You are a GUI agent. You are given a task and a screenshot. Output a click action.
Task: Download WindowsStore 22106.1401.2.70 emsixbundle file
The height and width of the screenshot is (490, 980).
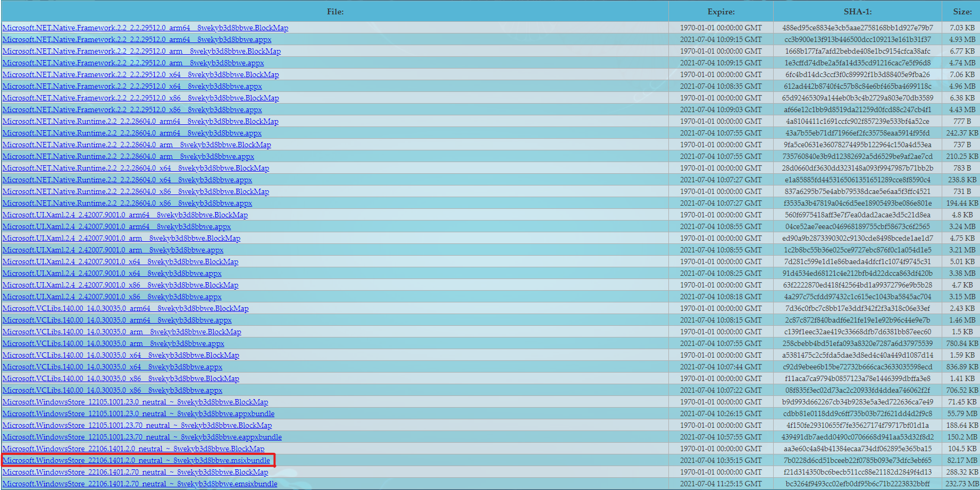[x=140, y=484]
